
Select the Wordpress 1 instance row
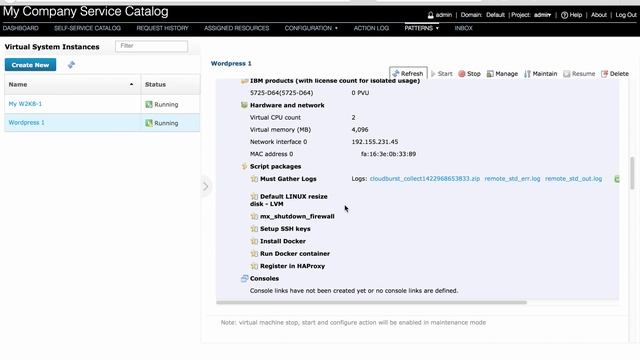coord(102,123)
